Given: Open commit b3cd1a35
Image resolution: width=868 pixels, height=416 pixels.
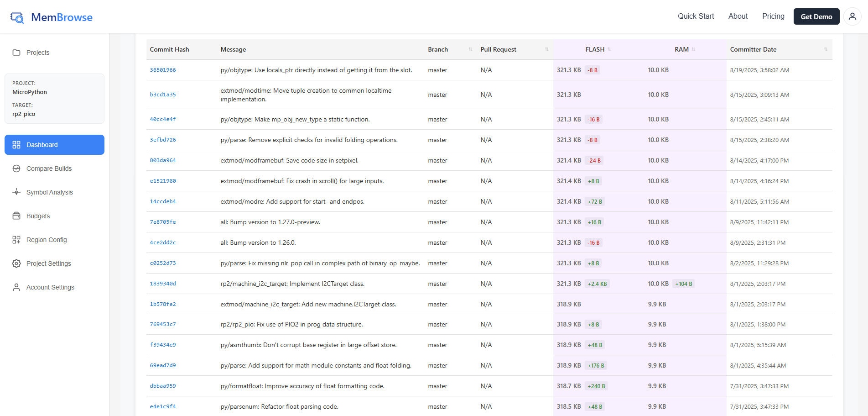Looking at the screenshot, I should pyautogui.click(x=163, y=95).
